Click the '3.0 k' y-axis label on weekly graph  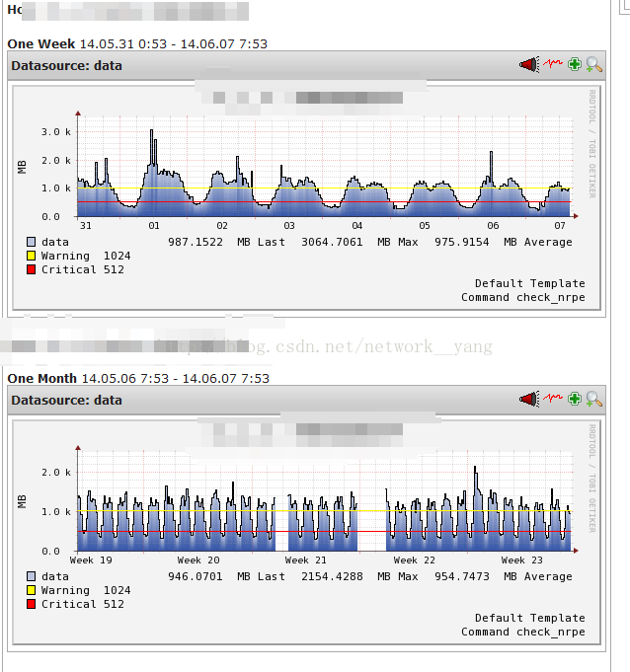coord(56,132)
